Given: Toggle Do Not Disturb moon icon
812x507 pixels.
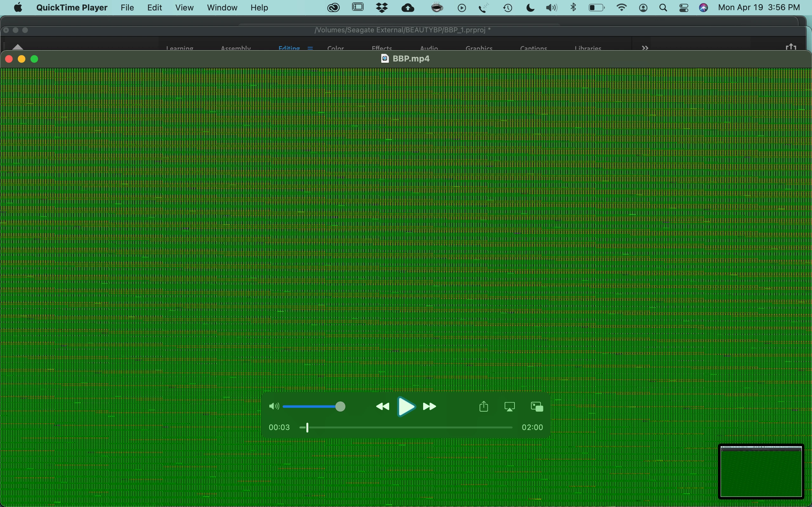Looking at the screenshot, I should 530,7.
